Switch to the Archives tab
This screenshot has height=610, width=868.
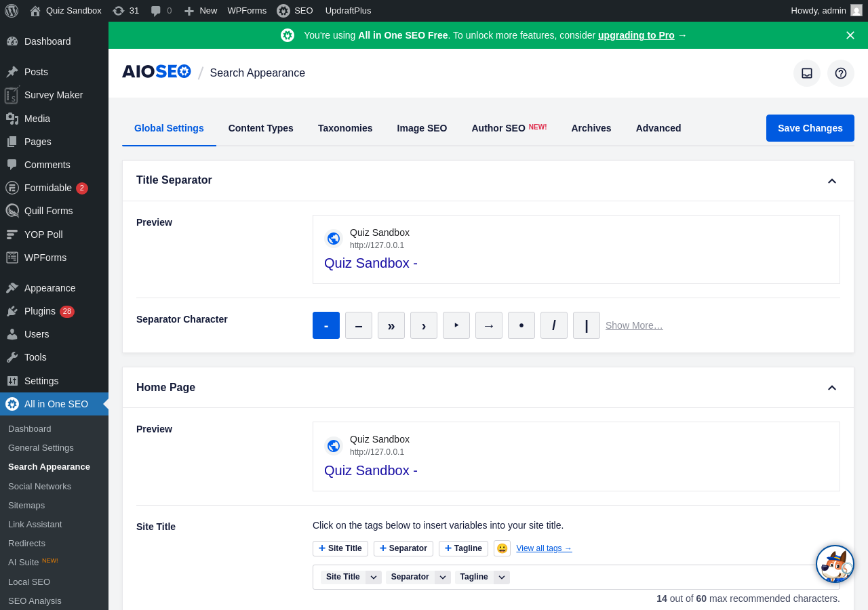click(591, 128)
